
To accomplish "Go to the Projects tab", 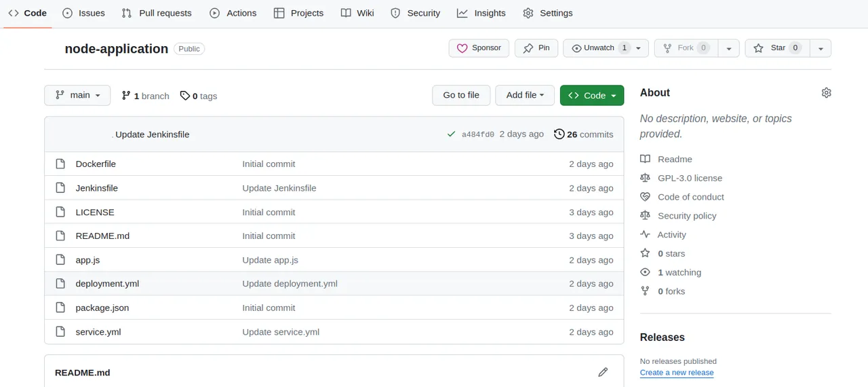I will [298, 13].
